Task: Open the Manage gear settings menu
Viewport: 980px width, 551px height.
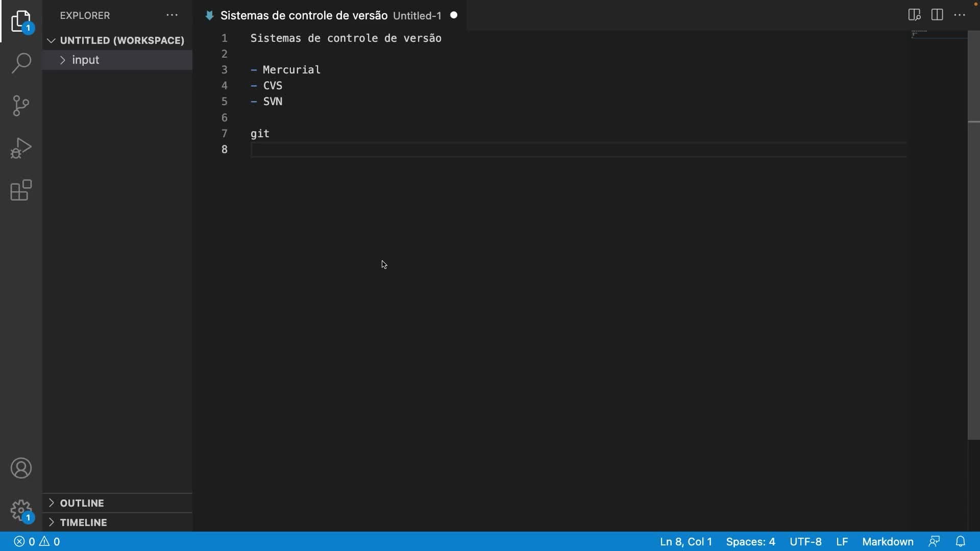Action: (x=21, y=510)
